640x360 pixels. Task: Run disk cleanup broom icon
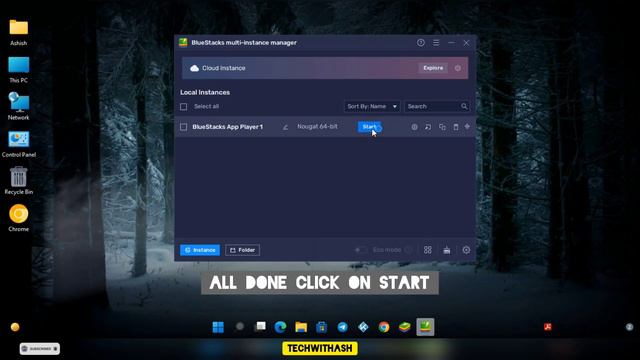point(447,250)
